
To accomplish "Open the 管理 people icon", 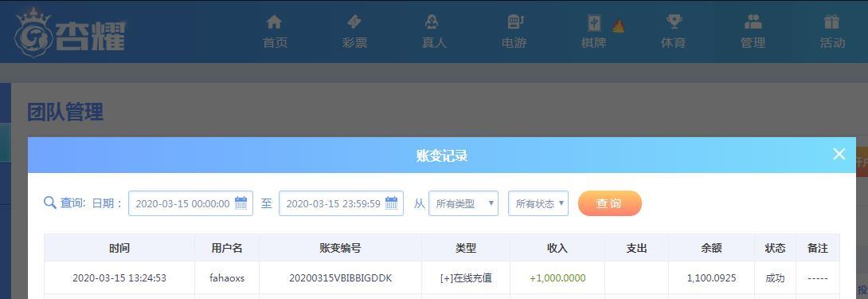I will click(x=753, y=22).
